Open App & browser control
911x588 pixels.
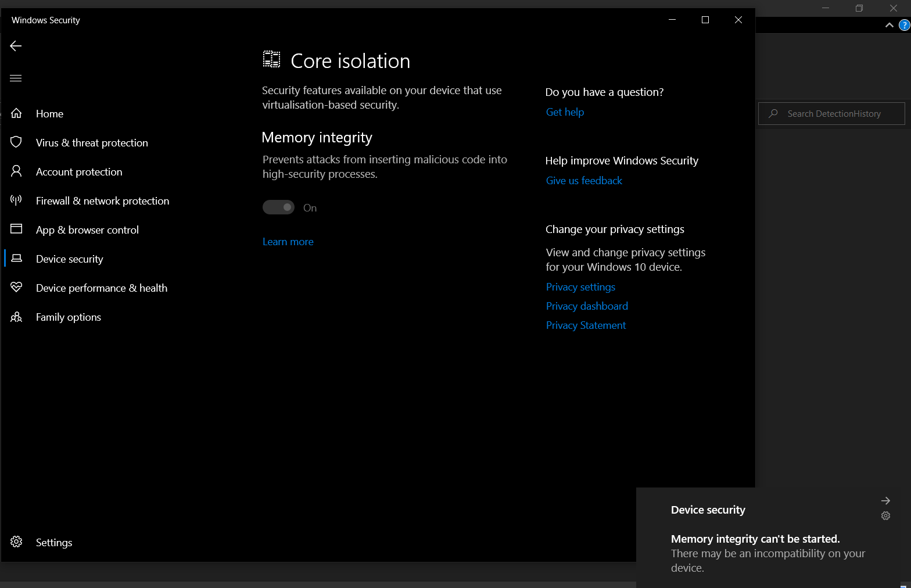87,230
